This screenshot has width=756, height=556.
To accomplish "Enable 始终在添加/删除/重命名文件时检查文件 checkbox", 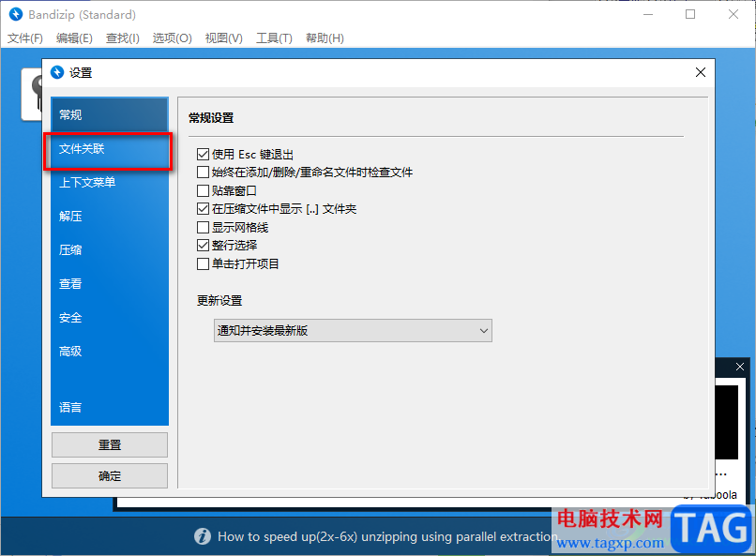I will click(x=203, y=173).
